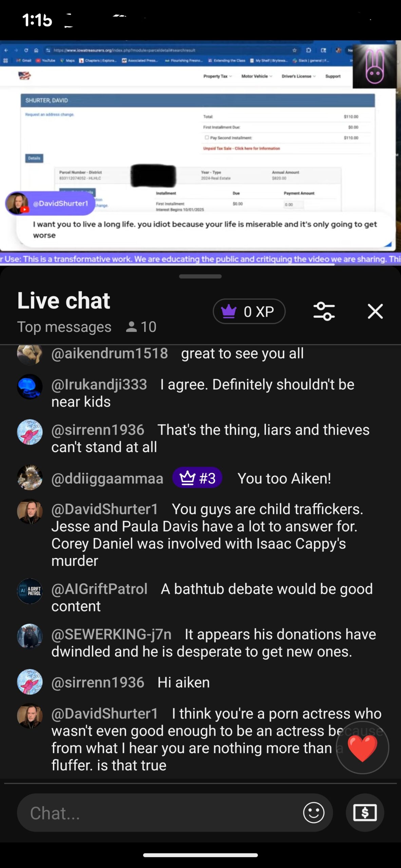This screenshot has height=868, width=401.
Task: Close the Live chat panel
Action: click(x=375, y=311)
